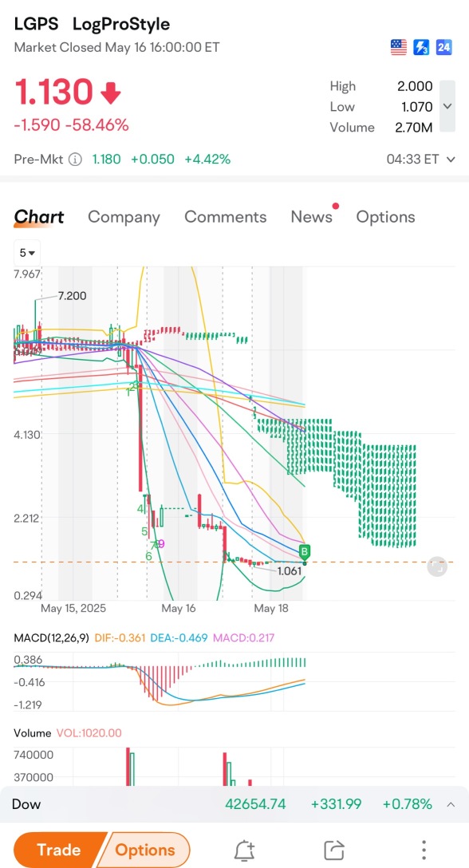Expand the 04:33 ET pre-market dropdown

(420, 160)
